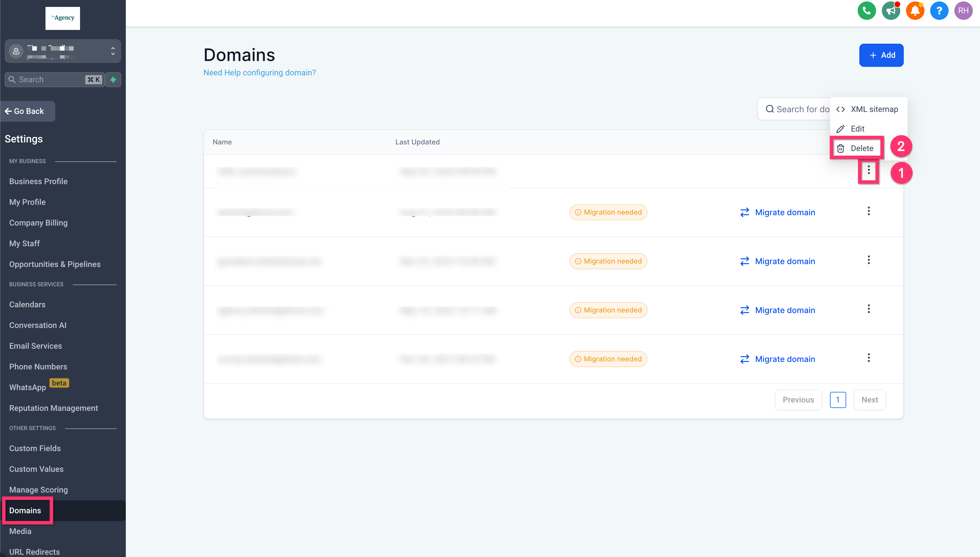The width and height of the screenshot is (980, 557).
Task: Click the blue question mark help icon
Action: click(939, 11)
